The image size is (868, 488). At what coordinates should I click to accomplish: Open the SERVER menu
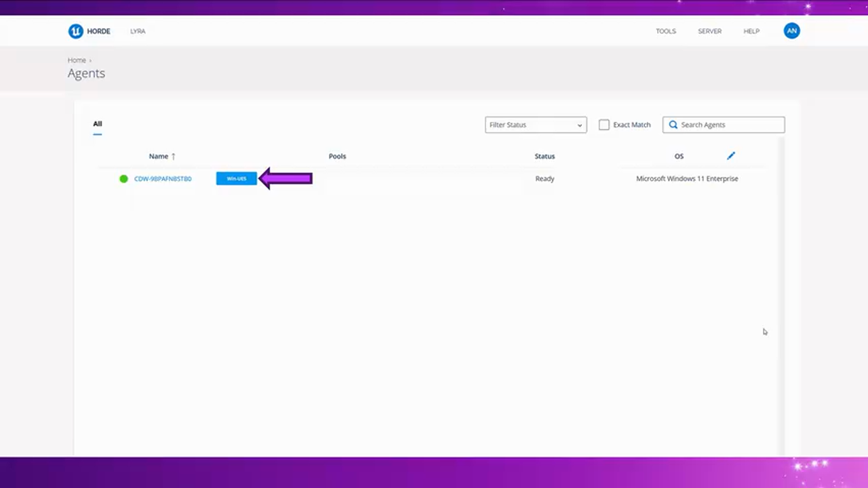[x=709, y=31]
